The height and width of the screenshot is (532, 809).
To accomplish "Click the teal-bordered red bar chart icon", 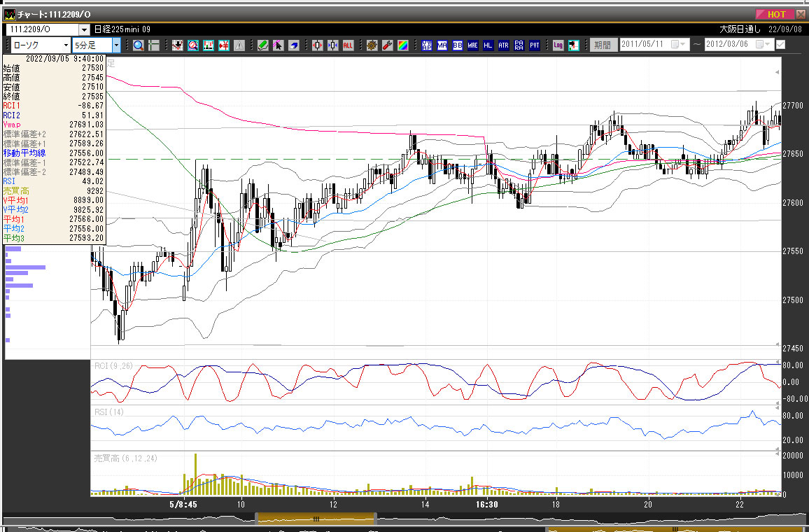I will (x=209, y=45).
